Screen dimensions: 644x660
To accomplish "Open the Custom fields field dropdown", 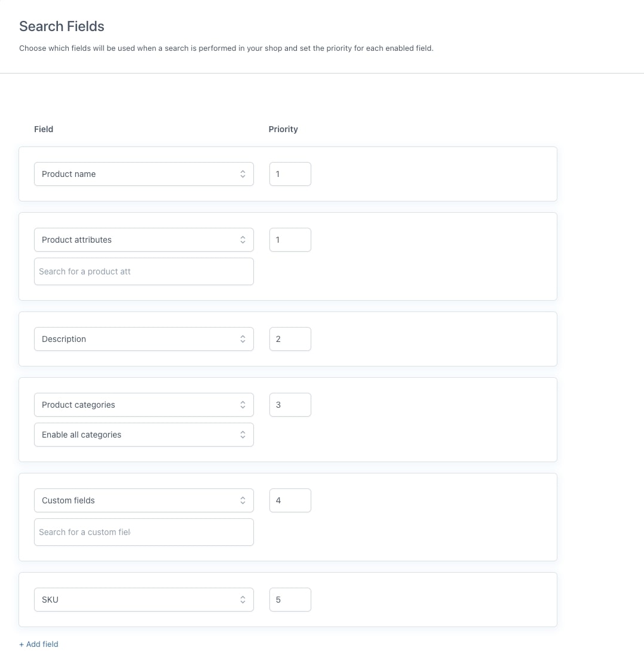I will (x=143, y=500).
